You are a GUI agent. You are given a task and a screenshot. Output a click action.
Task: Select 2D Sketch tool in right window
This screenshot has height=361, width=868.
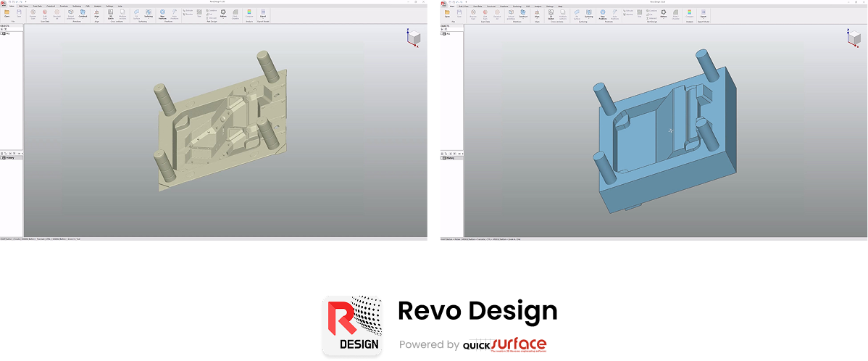click(551, 13)
